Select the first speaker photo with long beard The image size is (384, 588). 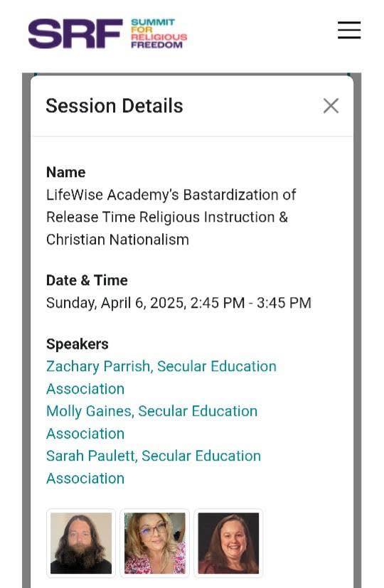pyautogui.click(x=81, y=543)
